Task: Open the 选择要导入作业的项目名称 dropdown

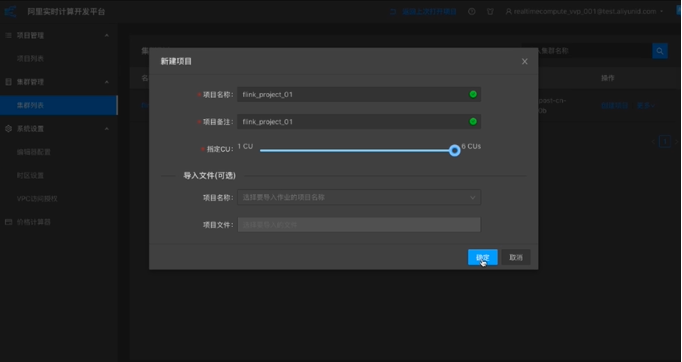Action: [x=359, y=198]
